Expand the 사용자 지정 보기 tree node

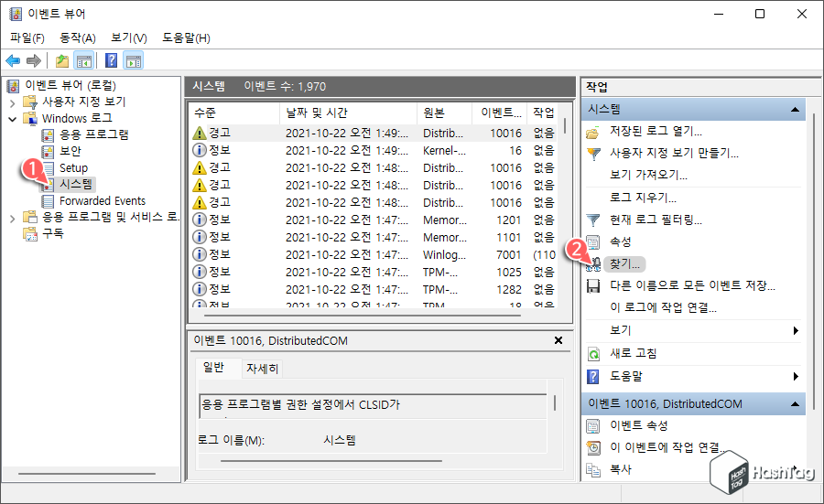pyautogui.click(x=13, y=102)
